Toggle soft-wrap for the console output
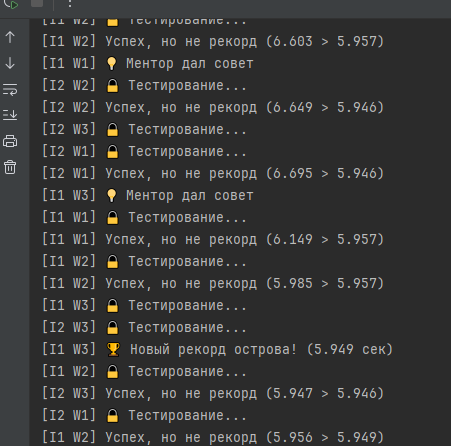451x446 pixels. 10,90
